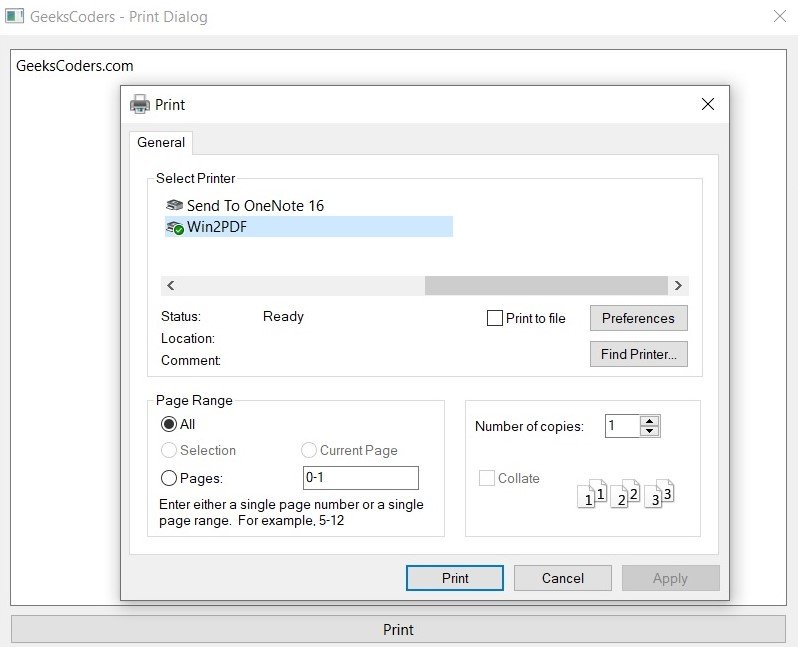Increase number of copies with up arrow
798x647 pixels.
[x=649, y=421]
